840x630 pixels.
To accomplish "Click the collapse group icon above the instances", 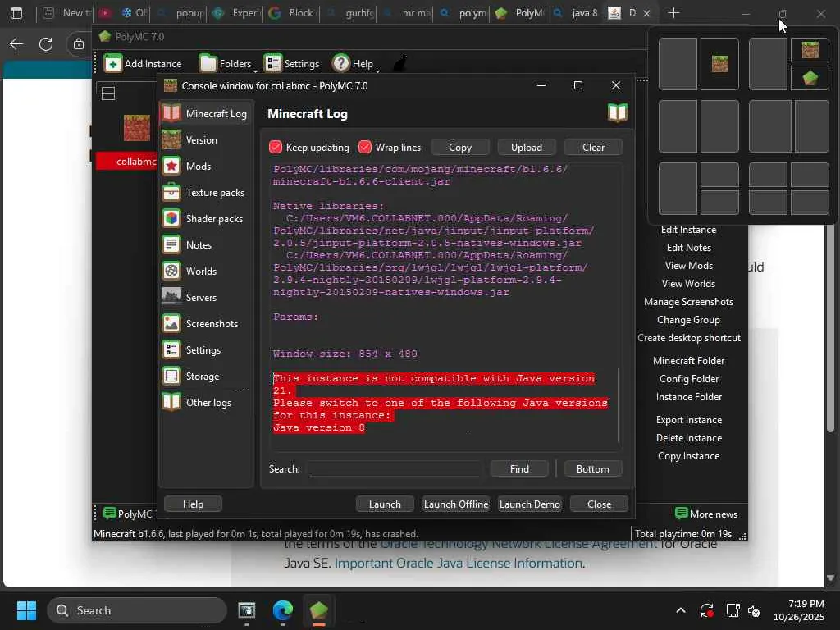I will coord(108,94).
